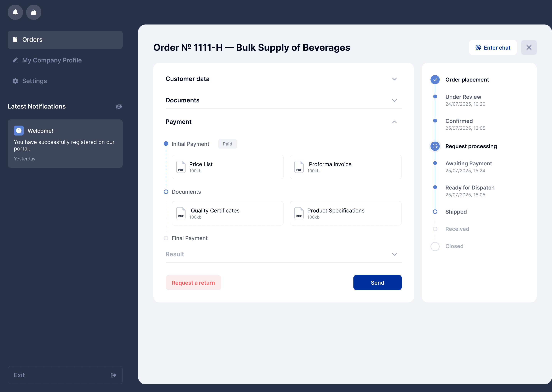Click the Product Specifications PDF icon
552x392 pixels.
(x=299, y=213)
